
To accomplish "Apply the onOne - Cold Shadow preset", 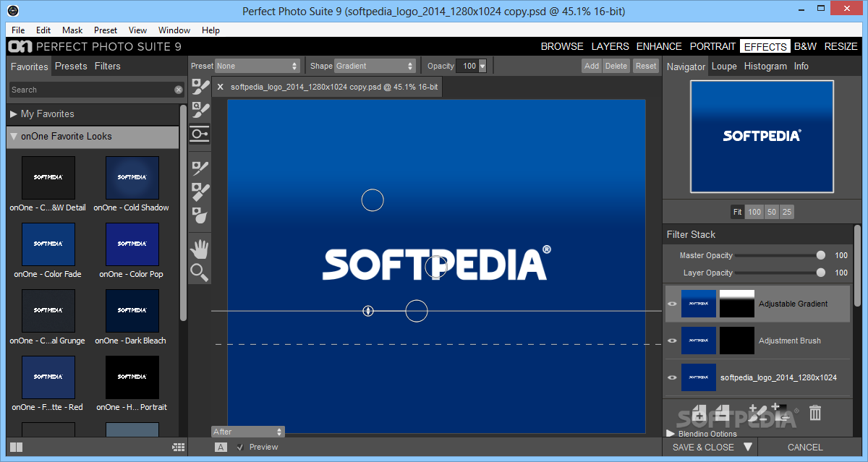I will coord(132,177).
